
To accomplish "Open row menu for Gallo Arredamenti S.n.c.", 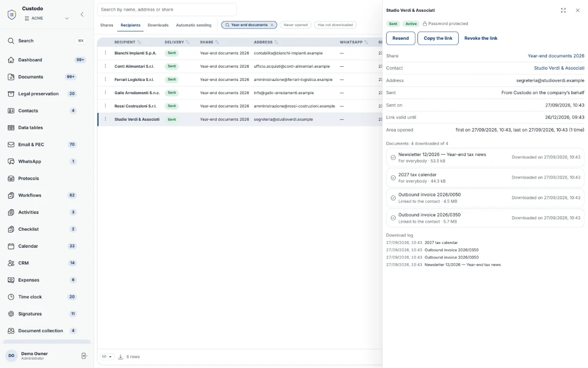I will click(105, 93).
